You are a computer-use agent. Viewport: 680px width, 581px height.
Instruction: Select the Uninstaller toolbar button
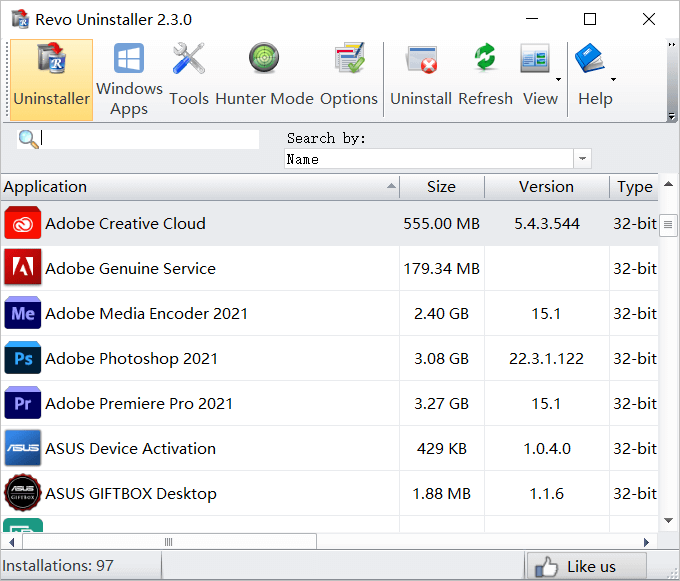pos(51,78)
